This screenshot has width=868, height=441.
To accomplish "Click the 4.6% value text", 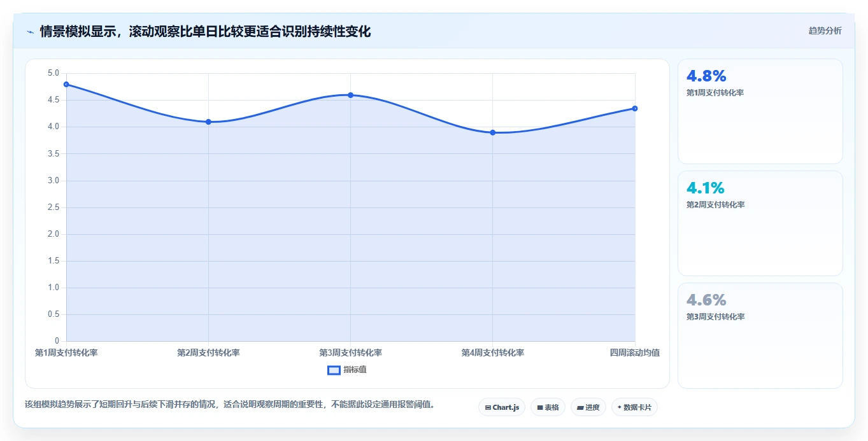I will pos(706,300).
